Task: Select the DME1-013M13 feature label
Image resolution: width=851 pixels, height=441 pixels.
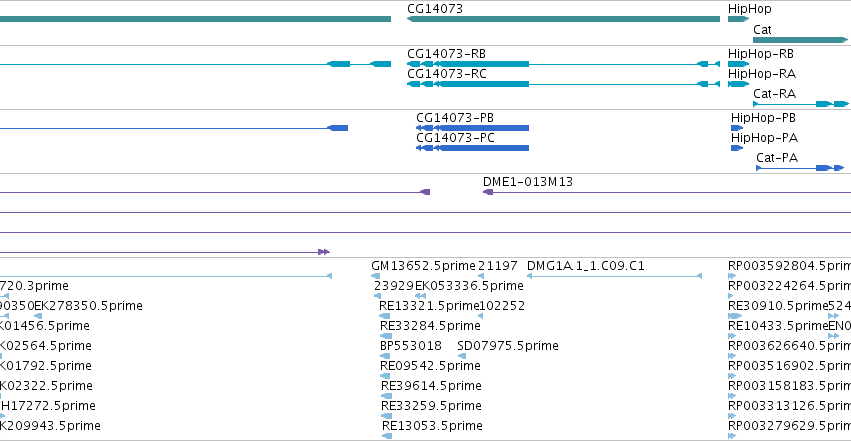Action: point(528,182)
